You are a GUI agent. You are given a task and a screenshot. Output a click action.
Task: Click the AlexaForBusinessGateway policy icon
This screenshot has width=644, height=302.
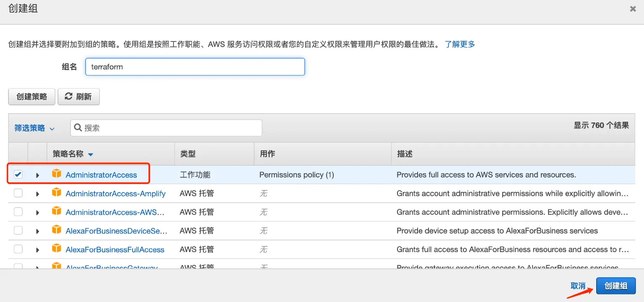click(x=57, y=266)
